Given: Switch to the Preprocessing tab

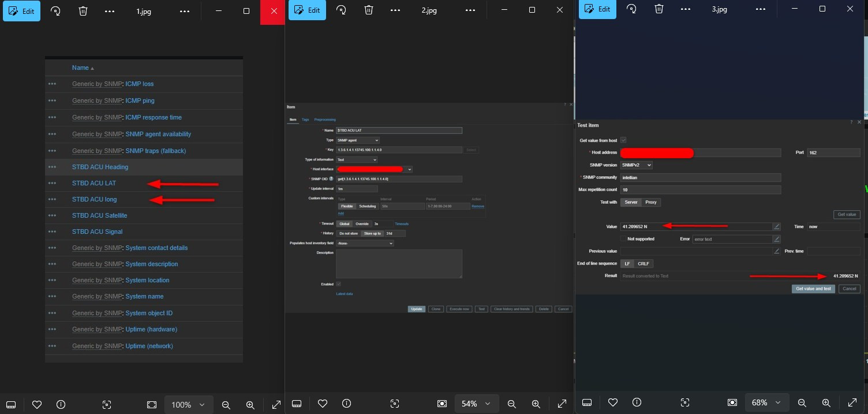Looking at the screenshot, I should pos(325,120).
